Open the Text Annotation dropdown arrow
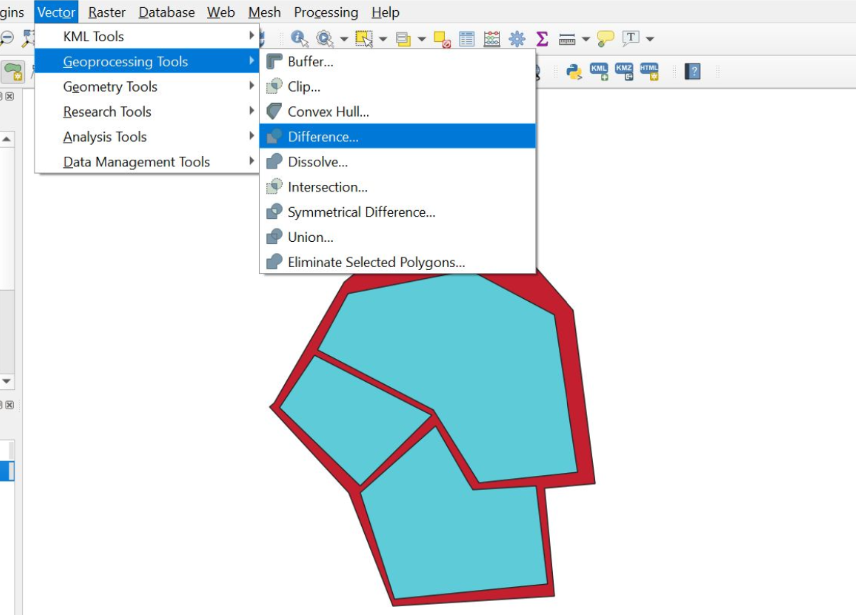This screenshot has height=615, width=856. click(x=650, y=39)
